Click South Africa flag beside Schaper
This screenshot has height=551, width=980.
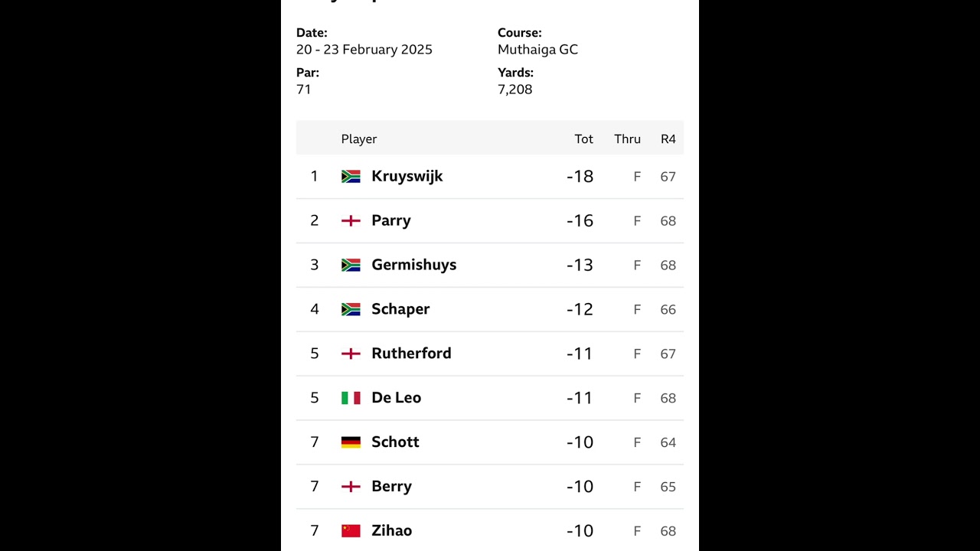tap(351, 309)
